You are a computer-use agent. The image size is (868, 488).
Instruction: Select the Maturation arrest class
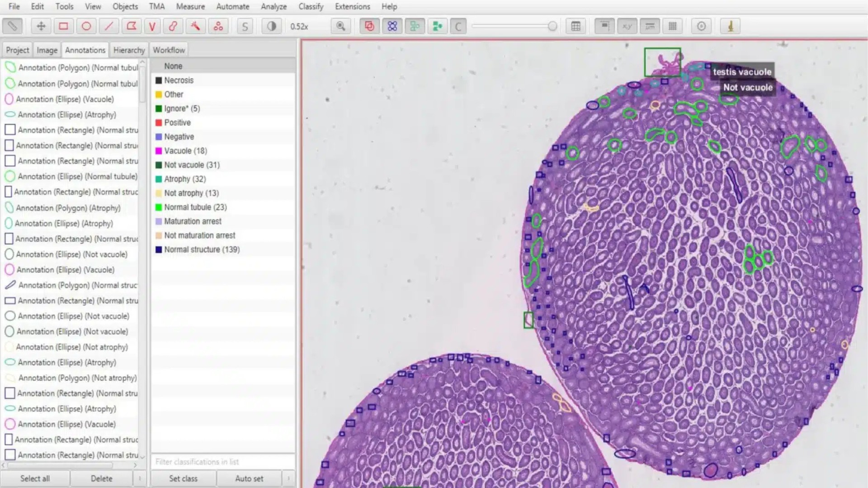coord(223,221)
